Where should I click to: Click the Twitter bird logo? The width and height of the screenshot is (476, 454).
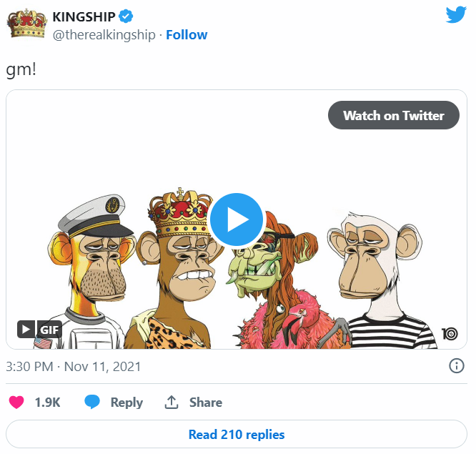(x=455, y=16)
